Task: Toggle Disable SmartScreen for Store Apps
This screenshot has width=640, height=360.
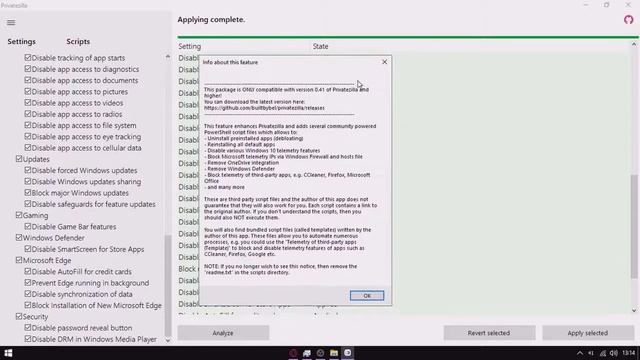Action: (28, 249)
